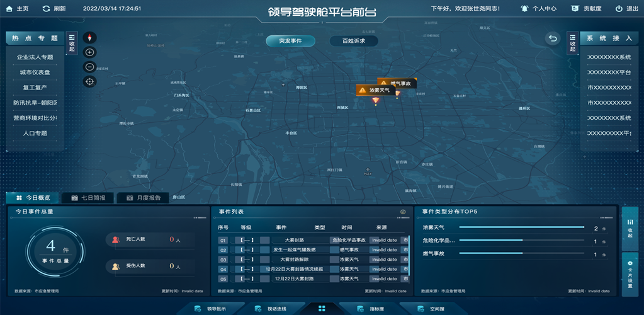Switch to the 月度报告 tab
644x315 pixels.
point(142,198)
